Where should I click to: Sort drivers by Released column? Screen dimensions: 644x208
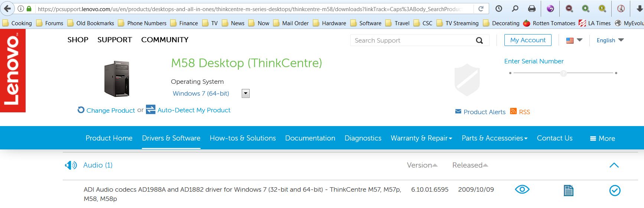470,165
